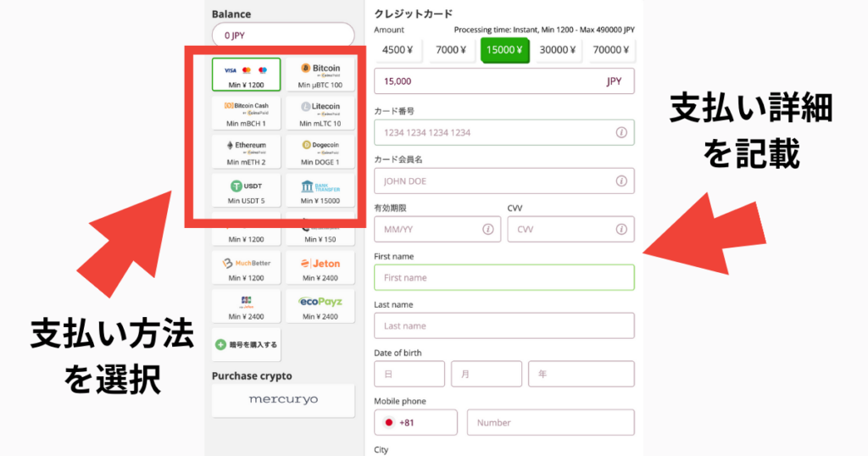The height and width of the screenshot is (456, 868).
Task: Choose the JCB via Jeton tile
Action: click(247, 307)
